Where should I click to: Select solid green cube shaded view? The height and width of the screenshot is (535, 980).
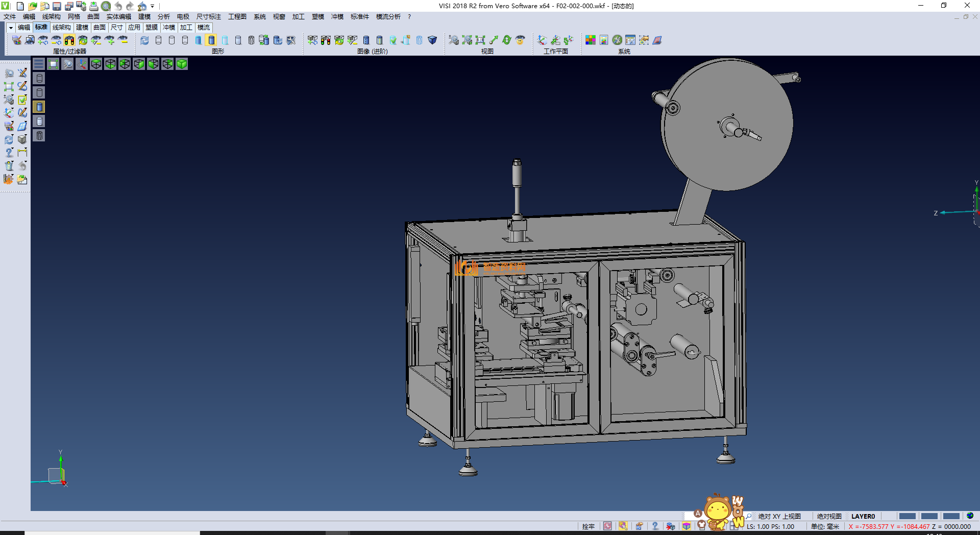pyautogui.click(x=182, y=64)
